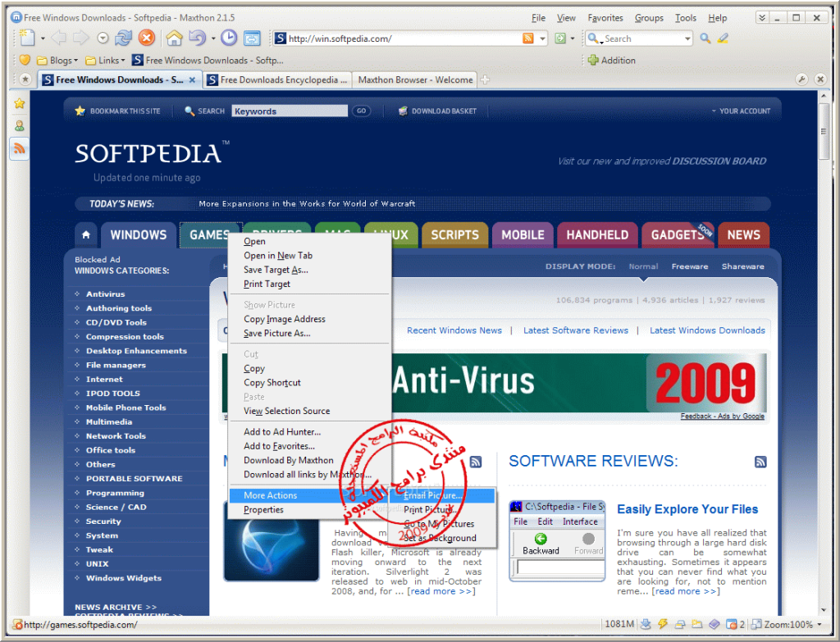Expand the YOUR ACCOUNT dropdown
This screenshot has width=840, height=642.
(741, 111)
